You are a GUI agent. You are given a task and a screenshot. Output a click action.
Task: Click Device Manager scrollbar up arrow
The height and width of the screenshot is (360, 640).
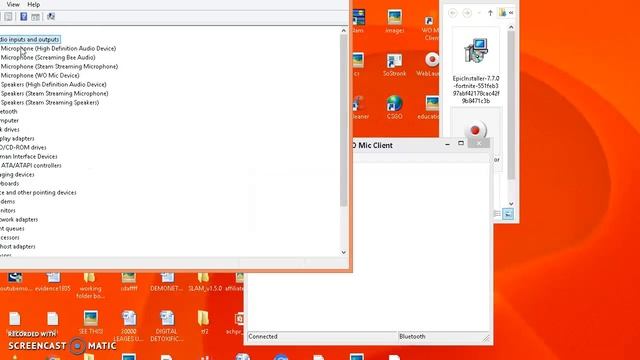(x=344, y=31)
